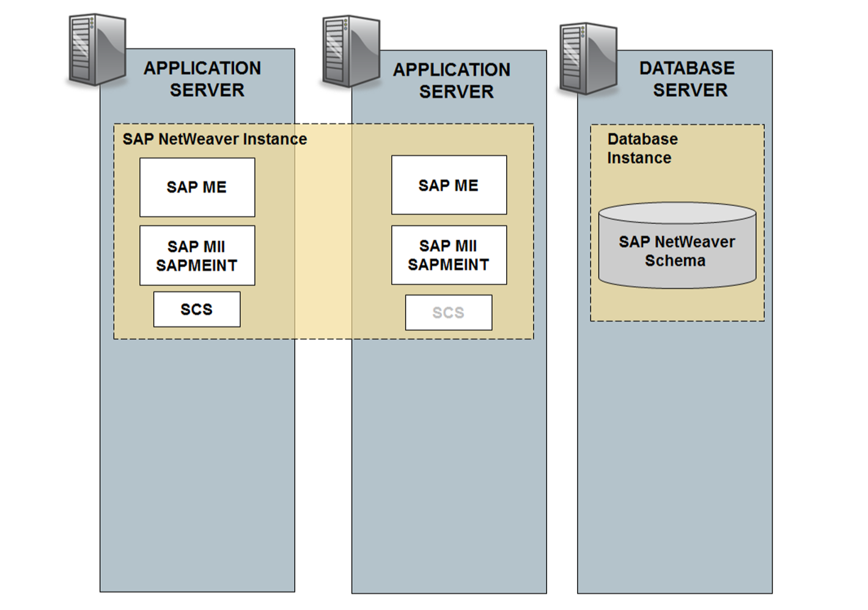The width and height of the screenshot is (868, 610).
Task: Switch to the DATABASE SERVER column
Action: tap(687, 79)
